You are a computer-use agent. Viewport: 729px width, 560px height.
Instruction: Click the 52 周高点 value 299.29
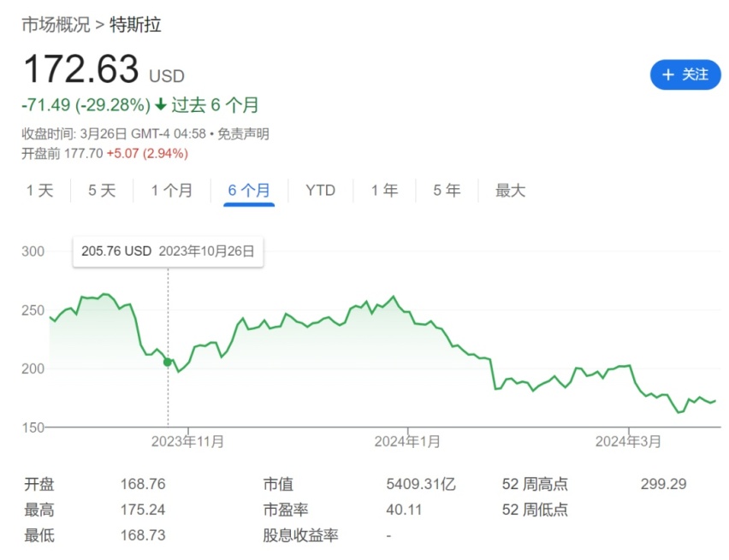pos(663,484)
